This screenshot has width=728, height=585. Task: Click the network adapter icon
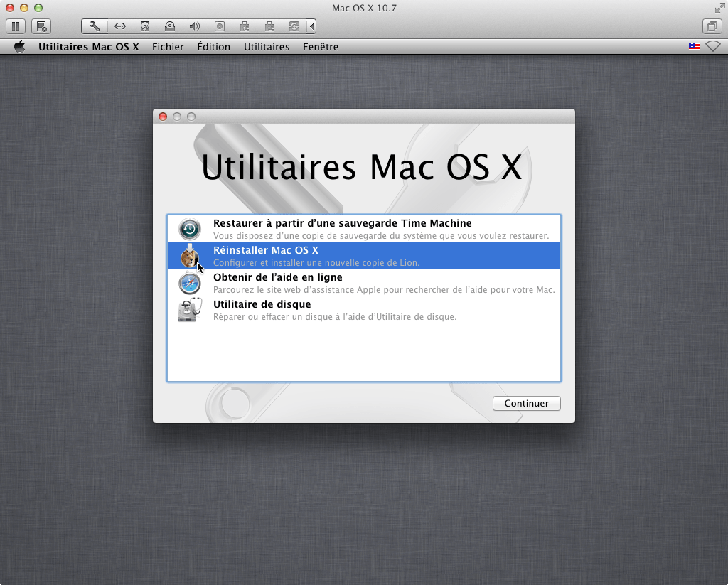[119, 26]
